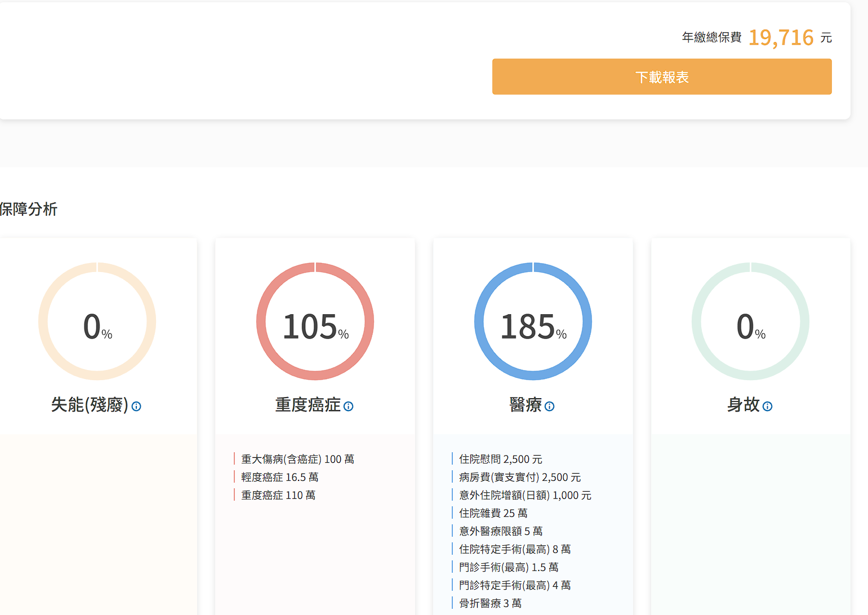The width and height of the screenshot is (868, 615).
Task: Select the 105% red progress ring
Action: (x=315, y=321)
